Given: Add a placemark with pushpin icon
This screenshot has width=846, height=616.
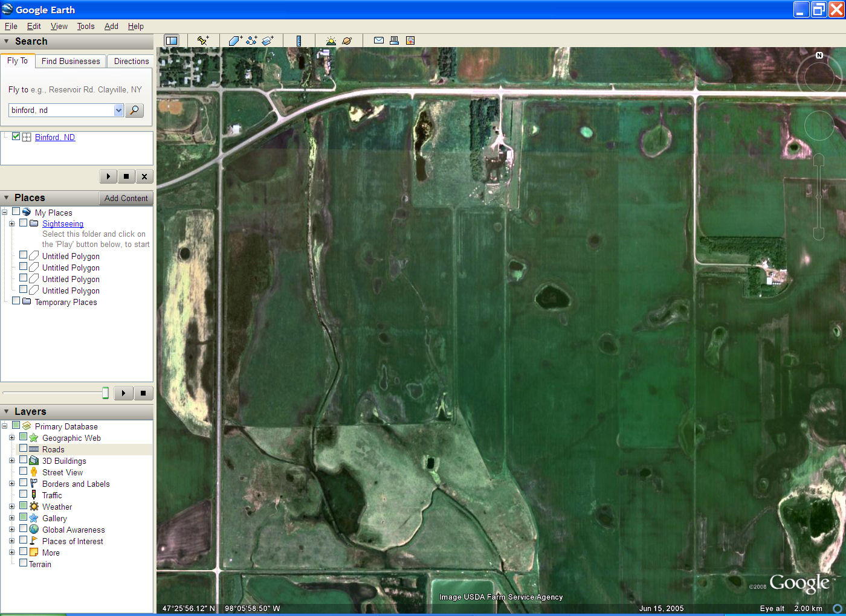Looking at the screenshot, I should coord(203,40).
